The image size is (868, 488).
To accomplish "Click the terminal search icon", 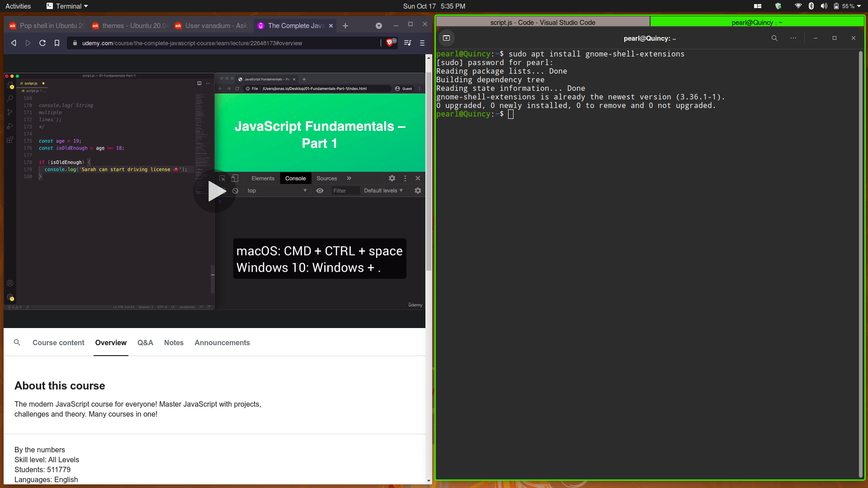I will pyautogui.click(x=774, y=38).
